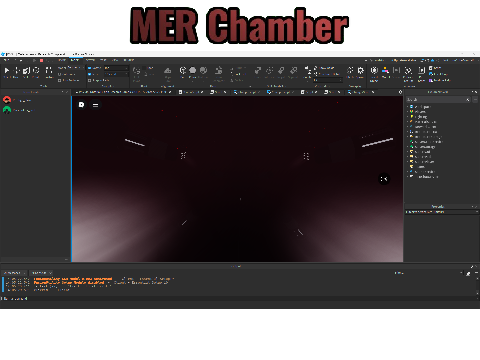Click the Explorer filter search field
The image size is (480, 360).
438,100
